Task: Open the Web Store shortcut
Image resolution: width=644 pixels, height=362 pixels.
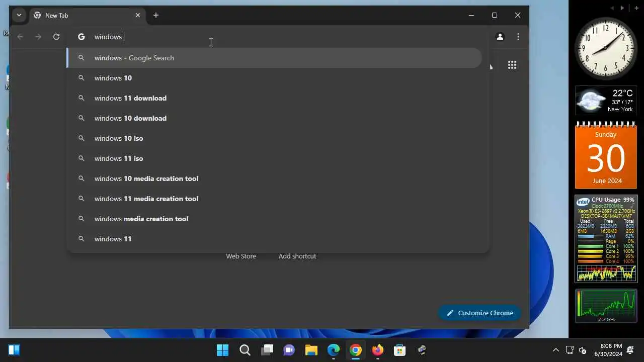Action: (241, 256)
